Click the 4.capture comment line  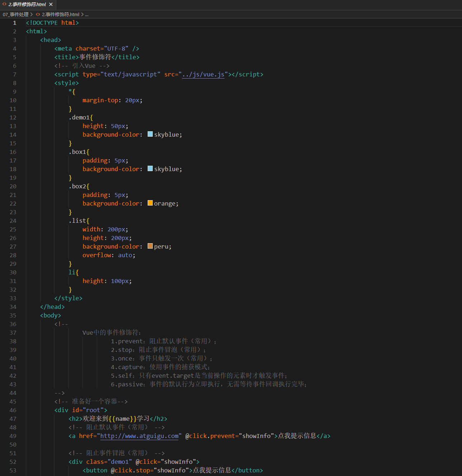point(160,367)
